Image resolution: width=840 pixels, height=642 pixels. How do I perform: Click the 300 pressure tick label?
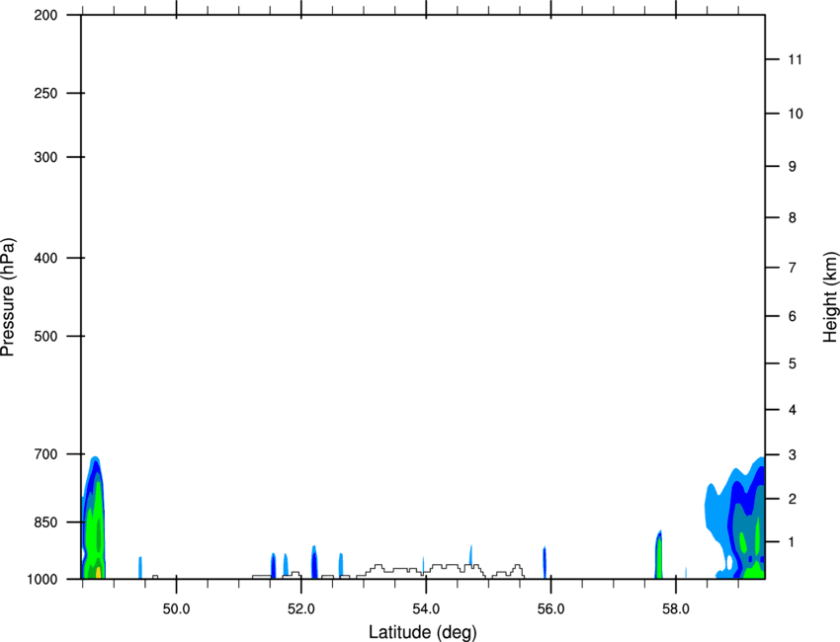45,157
